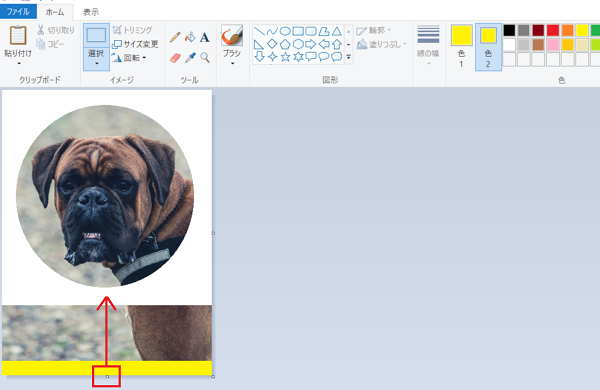Viewport: 600px width, 390px height.
Task: Click the canvas right-middle resize handle
Action: click(x=213, y=233)
